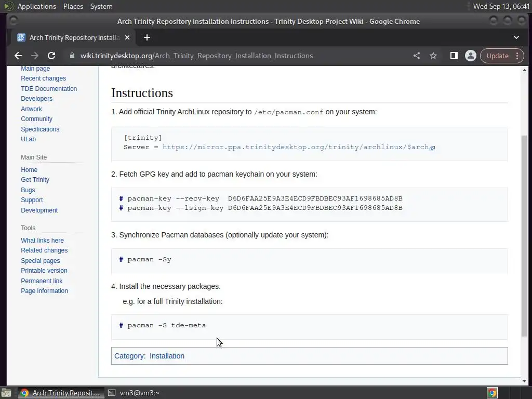This screenshot has height=399, width=532.
Task: Go to Home under Main Site
Action: [x=29, y=170]
